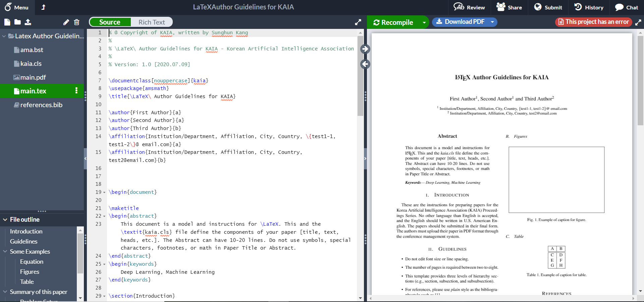The height and width of the screenshot is (302, 644).
Task: Click the rename pencil icon
Action: pos(66,22)
